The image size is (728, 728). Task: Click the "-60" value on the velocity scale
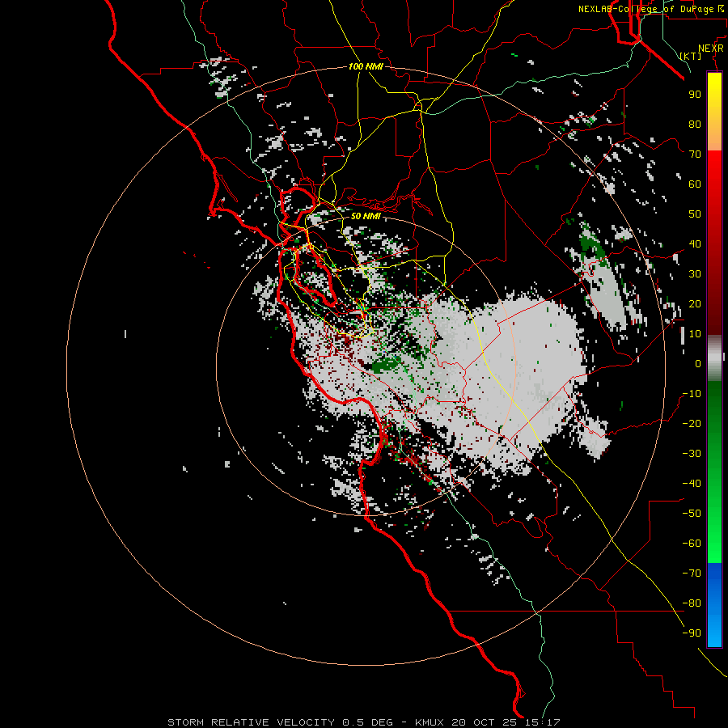[692, 544]
